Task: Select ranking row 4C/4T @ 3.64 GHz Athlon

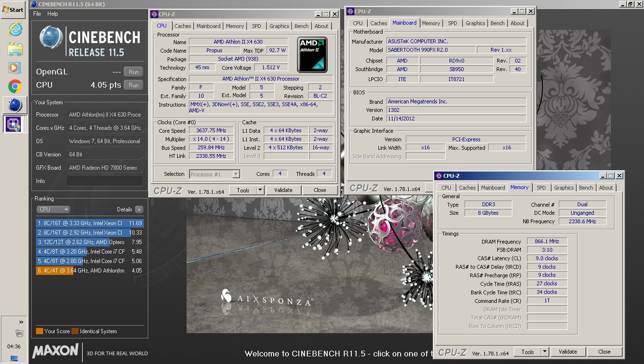Action: 89,271
